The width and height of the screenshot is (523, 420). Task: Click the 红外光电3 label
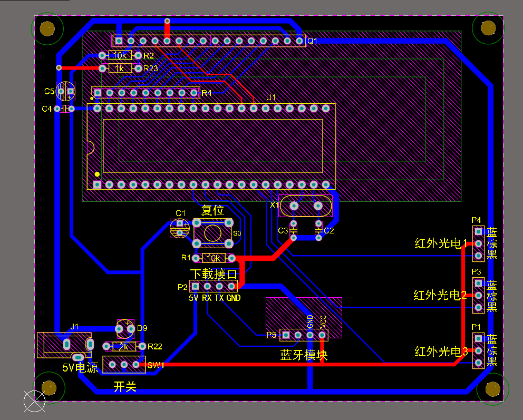[441, 351]
